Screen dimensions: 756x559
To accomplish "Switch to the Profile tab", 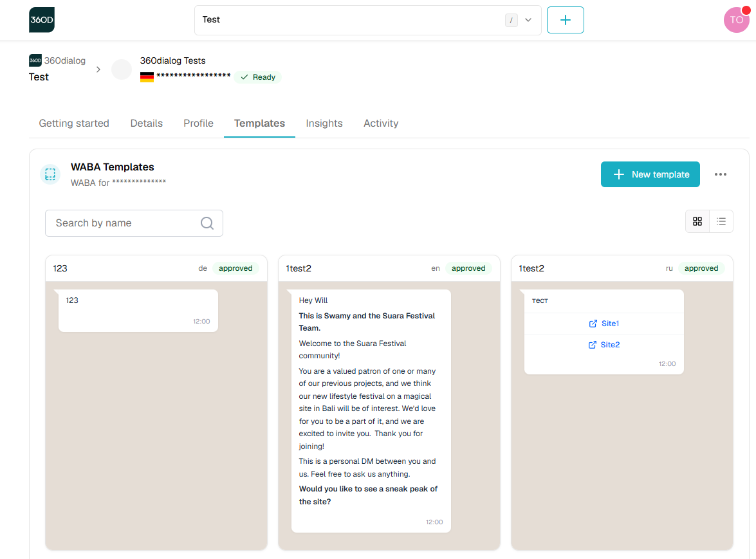I will tap(199, 124).
